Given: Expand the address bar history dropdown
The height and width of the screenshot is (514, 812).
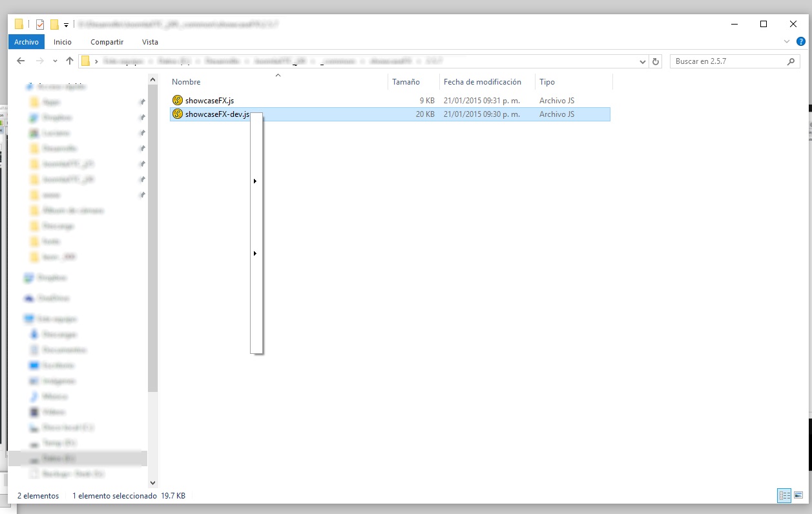Looking at the screenshot, I should pyautogui.click(x=643, y=61).
